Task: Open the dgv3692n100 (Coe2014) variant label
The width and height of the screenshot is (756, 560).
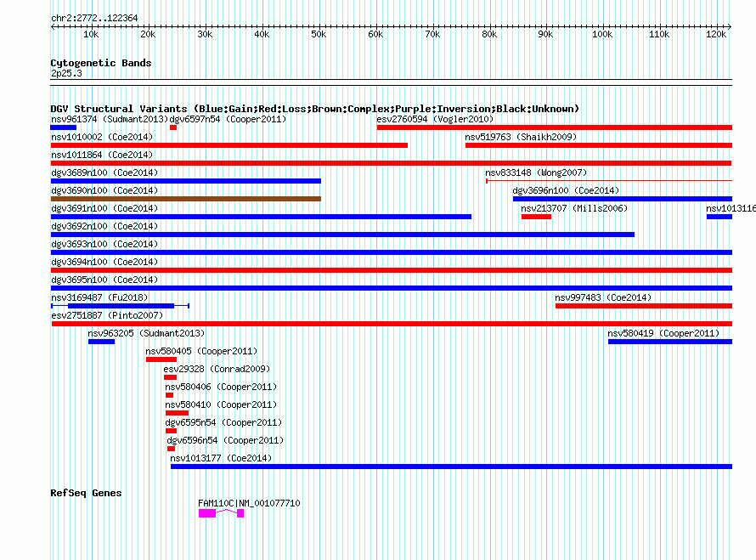Action: (104, 226)
